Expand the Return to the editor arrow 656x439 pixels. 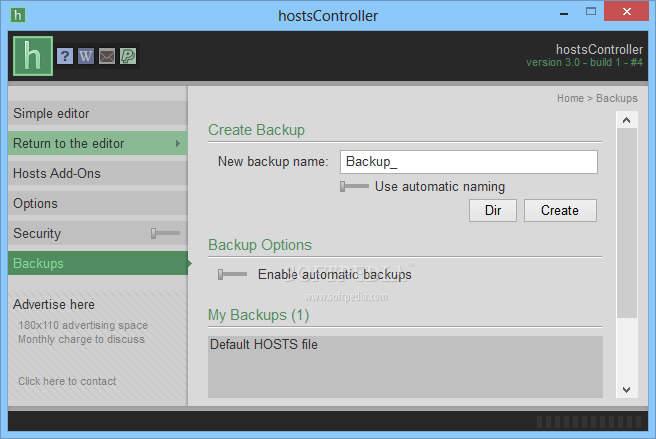tap(178, 144)
